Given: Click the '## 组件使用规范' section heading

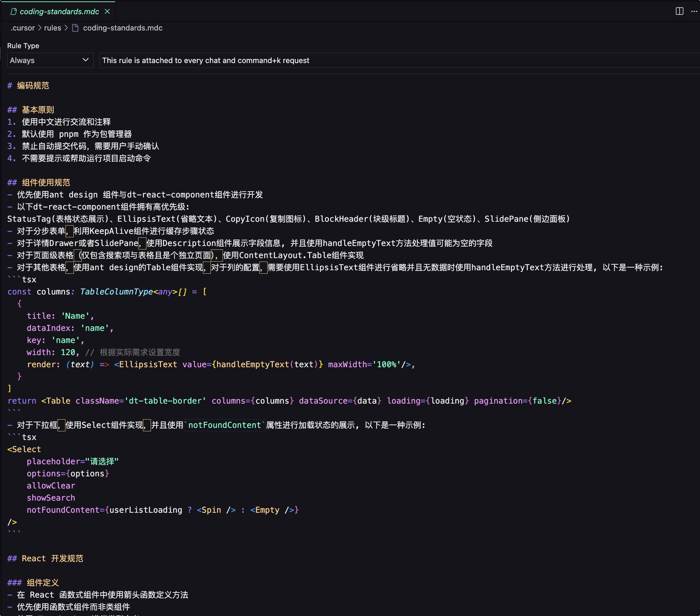Looking at the screenshot, I should [45, 183].
